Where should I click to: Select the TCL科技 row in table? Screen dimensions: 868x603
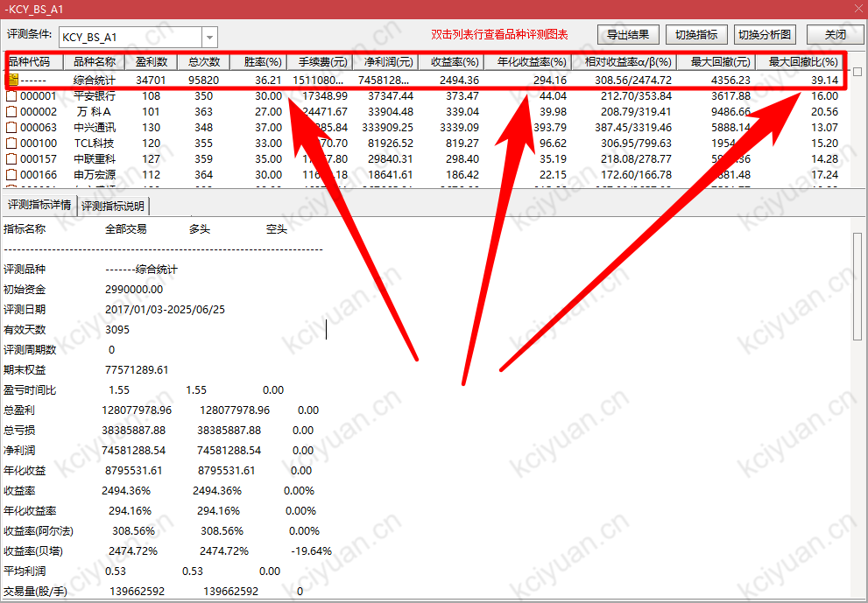pyautogui.click(x=95, y=144)
